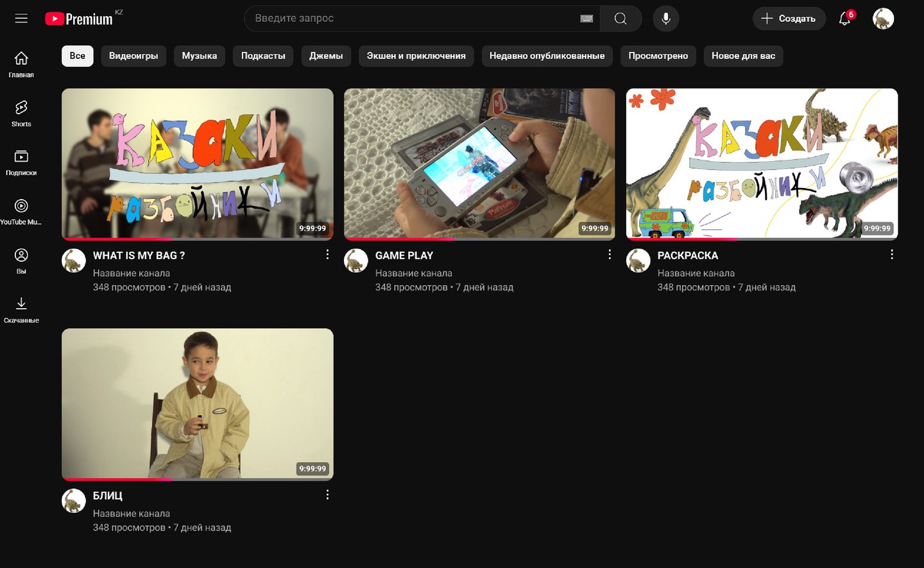Play the РАСКРАСКА dinosaur thumbnail
924x568 pixels.
coord(762,164)
